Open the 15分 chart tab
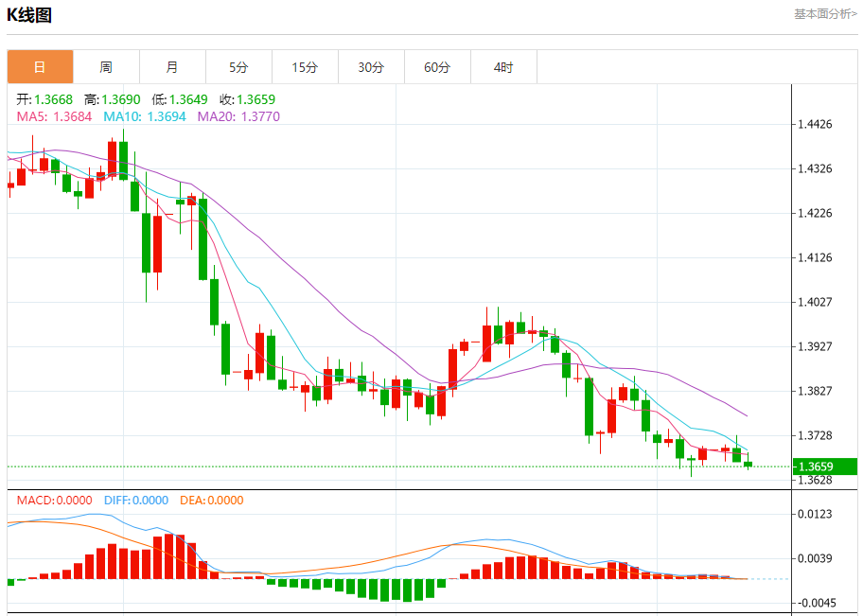The image size is (863, 616). [x=305, y=67]
